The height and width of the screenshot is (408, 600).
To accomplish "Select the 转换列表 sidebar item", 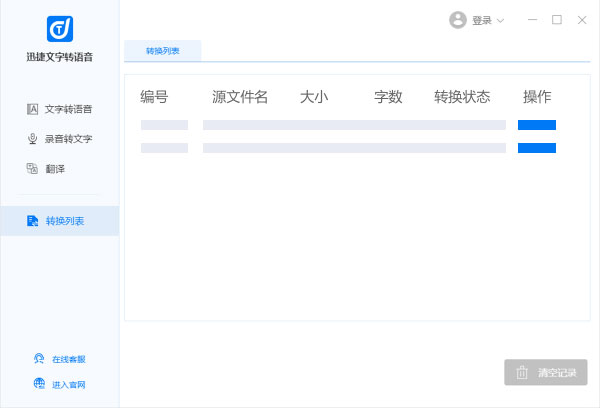I will point(60,221).
